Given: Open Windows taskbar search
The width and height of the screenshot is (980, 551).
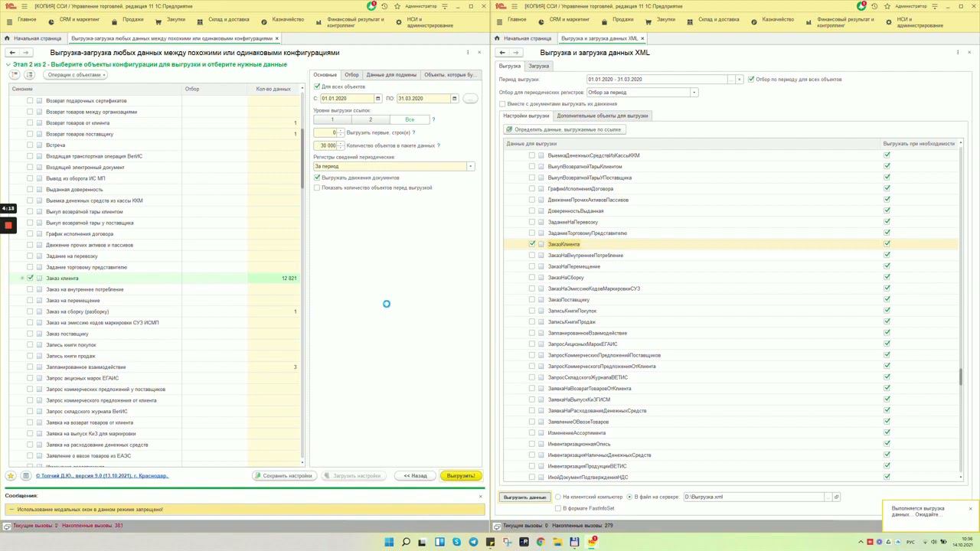Looking at the screenshot, I should coord(406,543).
